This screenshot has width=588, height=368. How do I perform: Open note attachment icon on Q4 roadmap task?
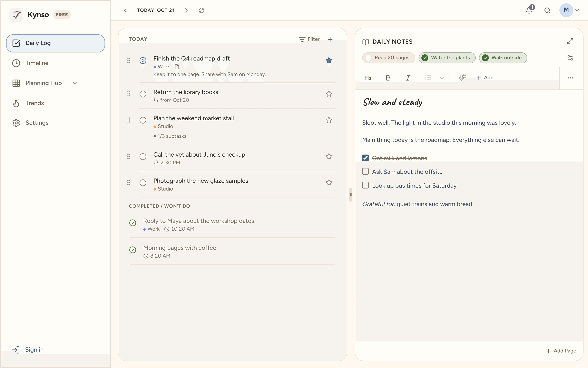coord(177,67)
